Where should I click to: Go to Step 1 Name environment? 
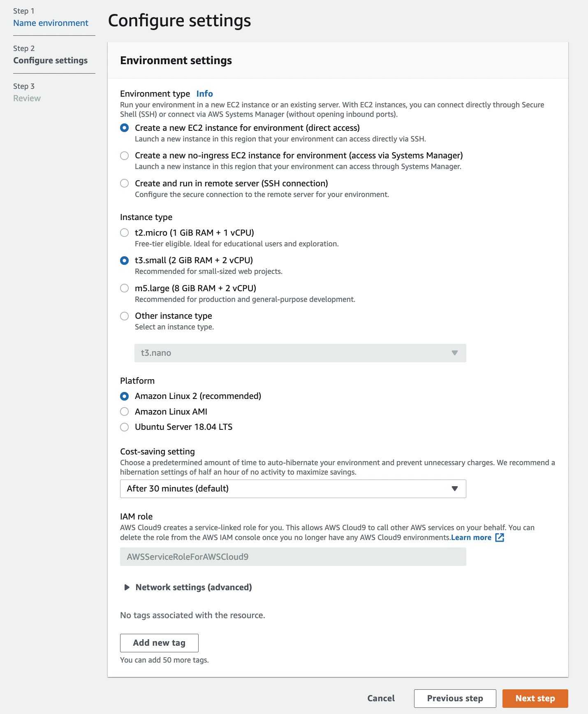pos(51,23)
